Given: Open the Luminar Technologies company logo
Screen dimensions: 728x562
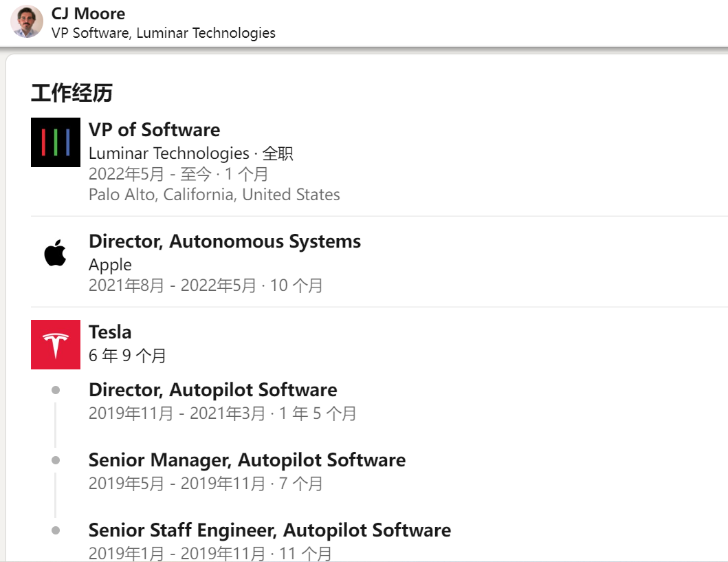Looking at the screenshot, I should [56, 142].
